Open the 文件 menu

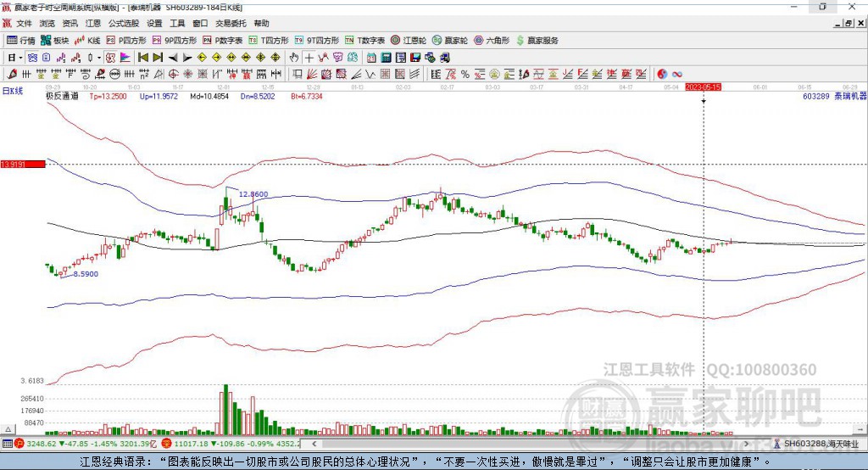24,23
